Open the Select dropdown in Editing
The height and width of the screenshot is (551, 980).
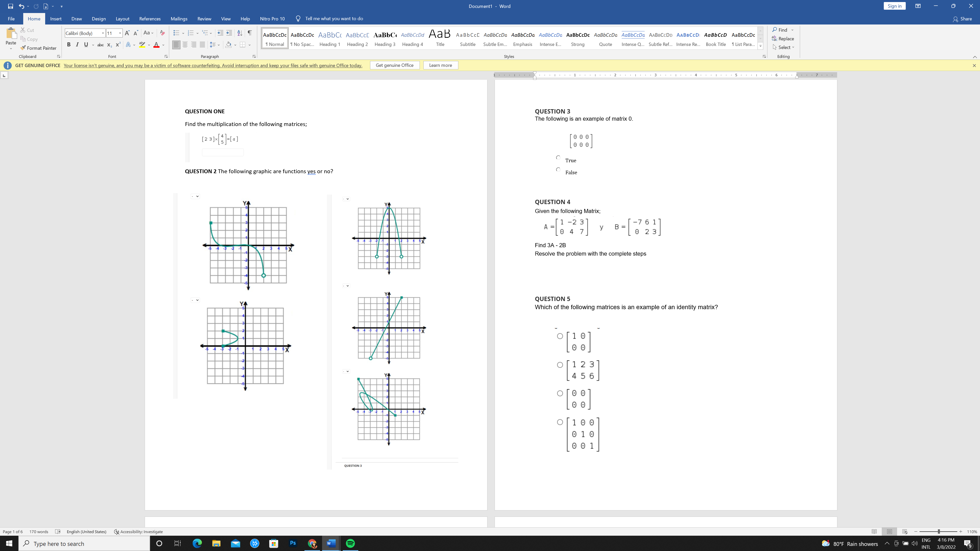click(x=784, y=47)
